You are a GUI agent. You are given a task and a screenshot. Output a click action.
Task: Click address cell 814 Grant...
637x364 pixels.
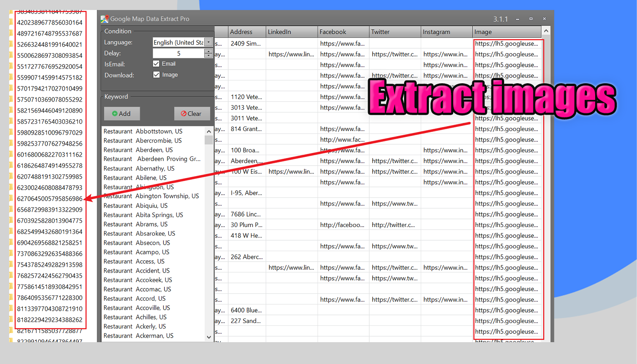pos(247,129)
